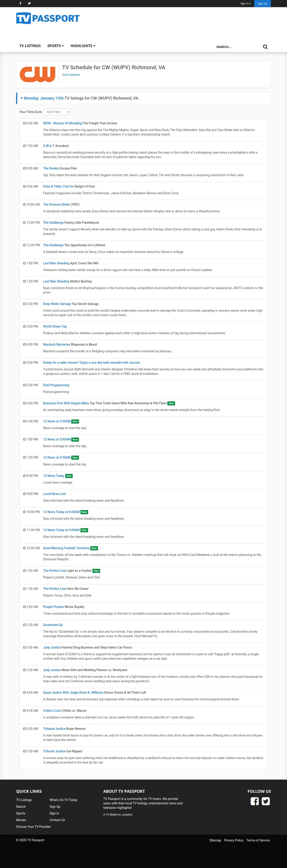Open the Paid Programming link
The height and width of the screenshot is (868, 287).
click(x=56, y=385)
